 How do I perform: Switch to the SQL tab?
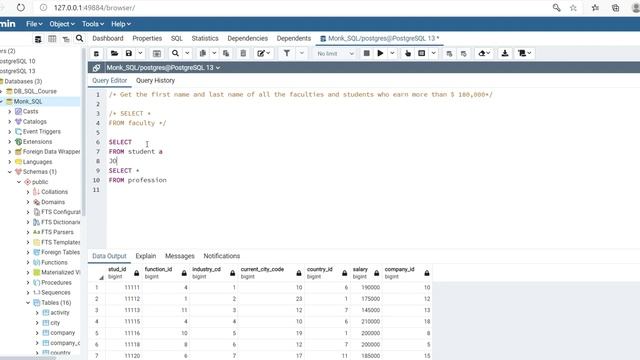(177, 38)
